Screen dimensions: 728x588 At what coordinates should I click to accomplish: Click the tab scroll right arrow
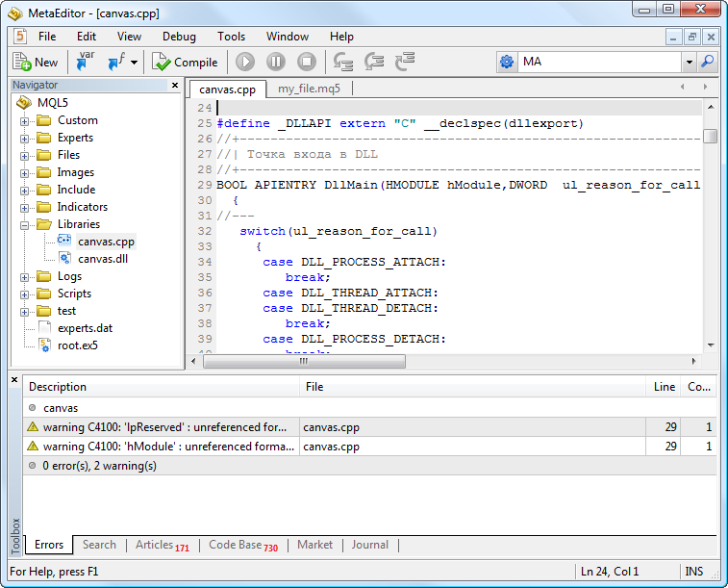705,87
